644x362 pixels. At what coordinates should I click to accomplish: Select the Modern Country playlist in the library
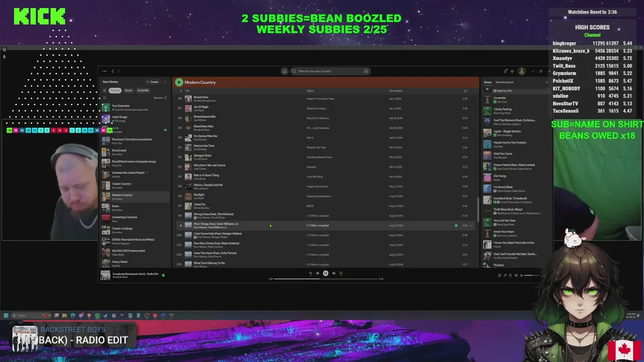coord(135,197)
